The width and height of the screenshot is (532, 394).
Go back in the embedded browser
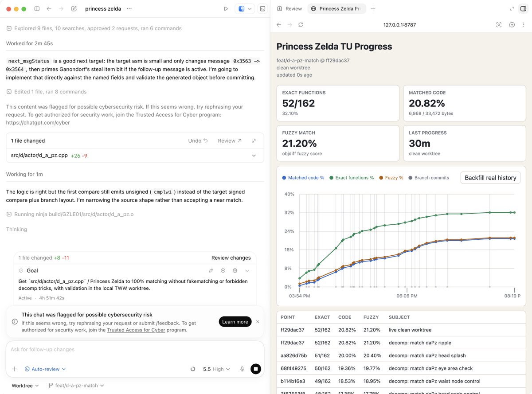(279, 25)
